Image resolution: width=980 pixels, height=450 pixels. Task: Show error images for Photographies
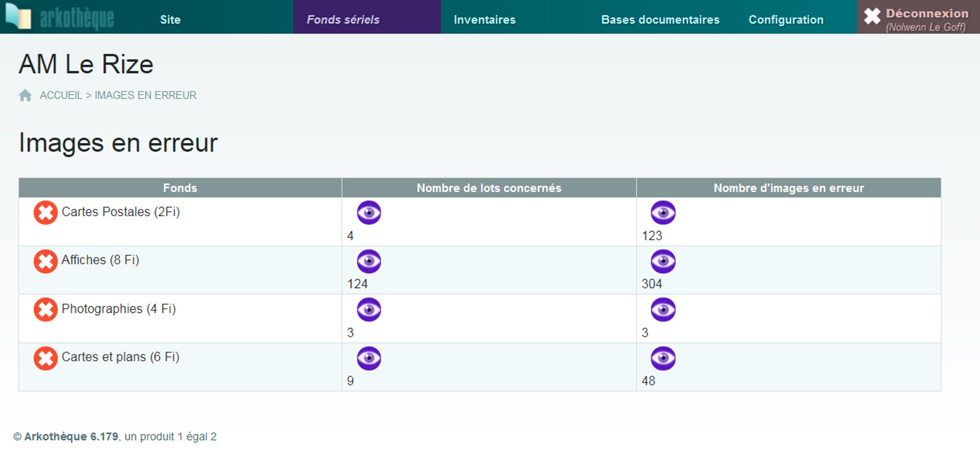663,310
